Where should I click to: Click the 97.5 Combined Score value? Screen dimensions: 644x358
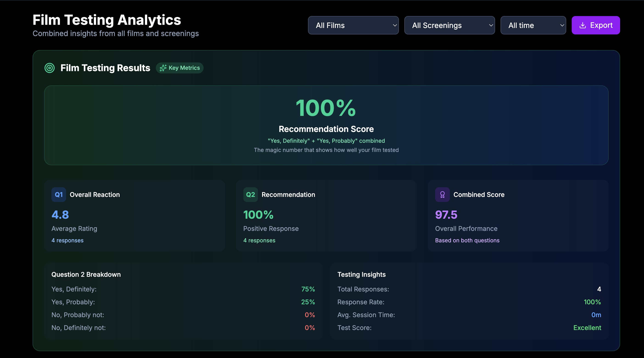446,215
